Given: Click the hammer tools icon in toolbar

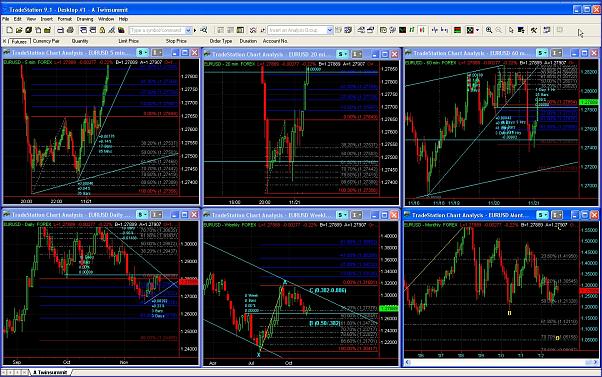Looking at the screenshot, I should (534, 30).
